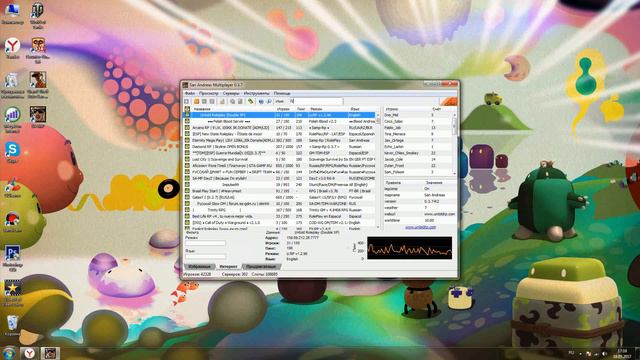640x360 pixels.
Task: Select the Trinity RPG server row
Action: click(x=280, y=210)
